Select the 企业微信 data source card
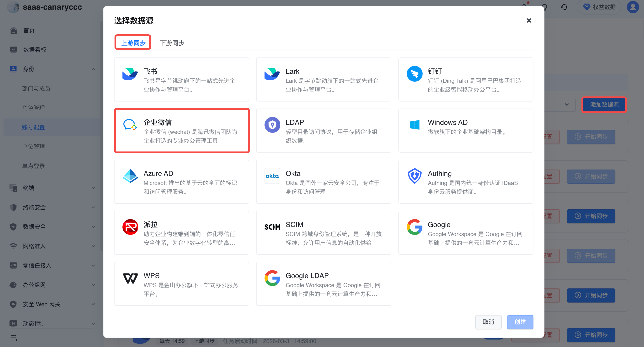644x347 pixels. 182,131
